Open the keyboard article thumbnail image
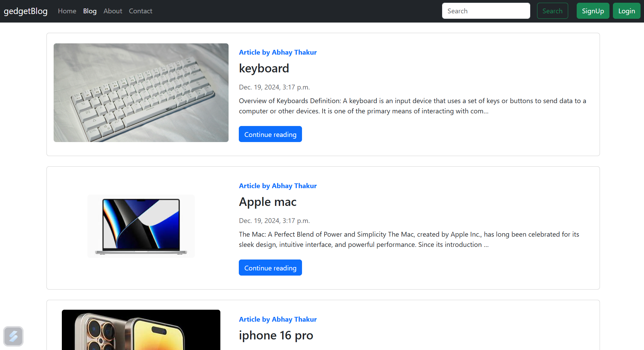 pyautogui.click(x=141, y=93)
